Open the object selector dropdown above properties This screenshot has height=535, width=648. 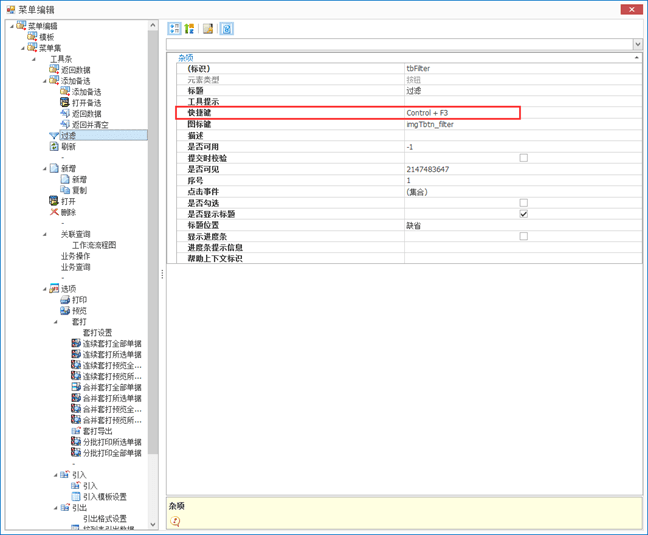[637, 45]
